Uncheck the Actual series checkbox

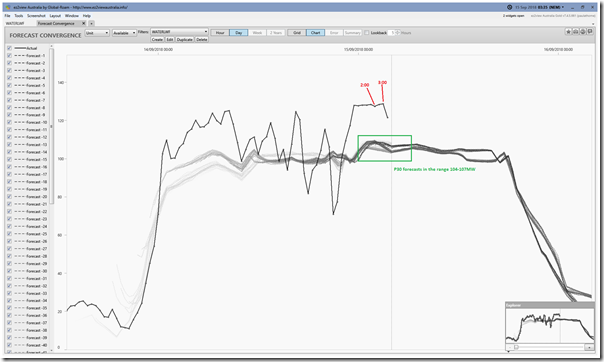coord(9,48)
